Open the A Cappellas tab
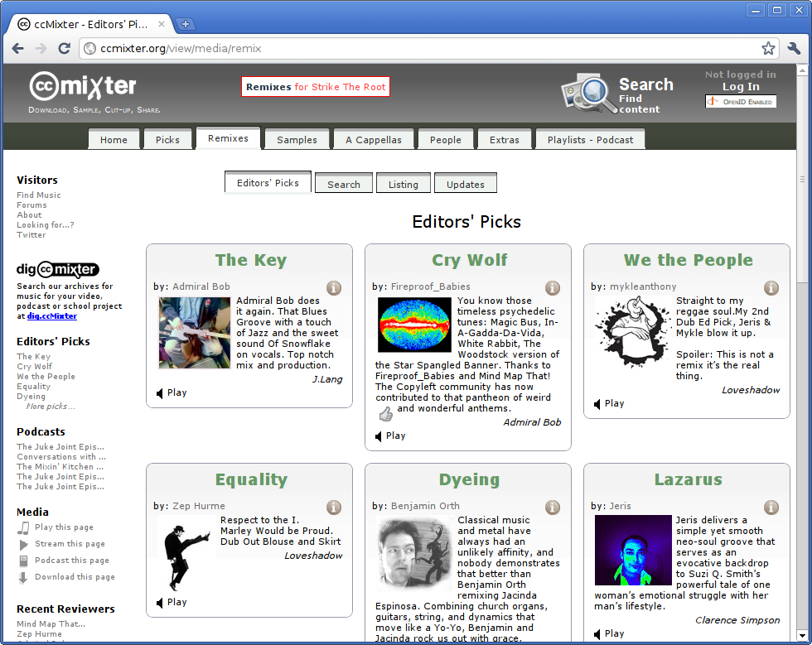The height and width of the screenshot is (645, 812). (374, 139)
